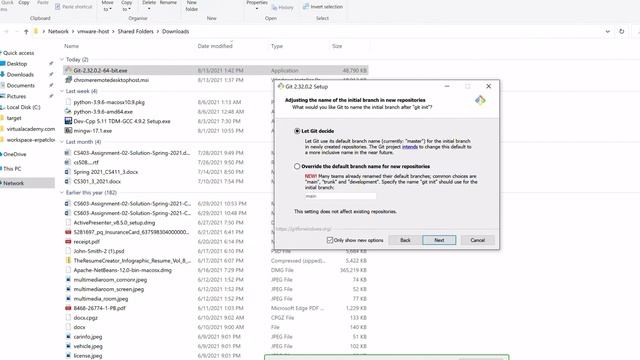Sort files by Date modified column
Image resolution: width=640 pixels, height=360 pixels.
click(215, 46)
